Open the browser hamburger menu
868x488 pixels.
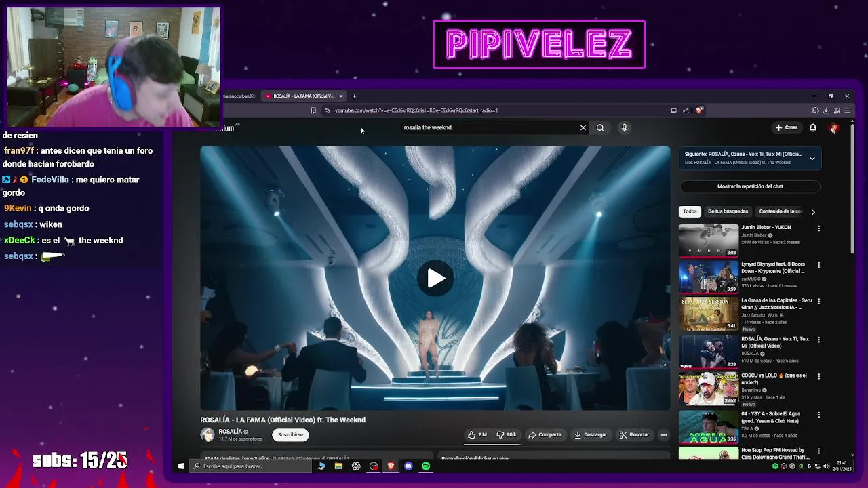[x=848, y=110]
